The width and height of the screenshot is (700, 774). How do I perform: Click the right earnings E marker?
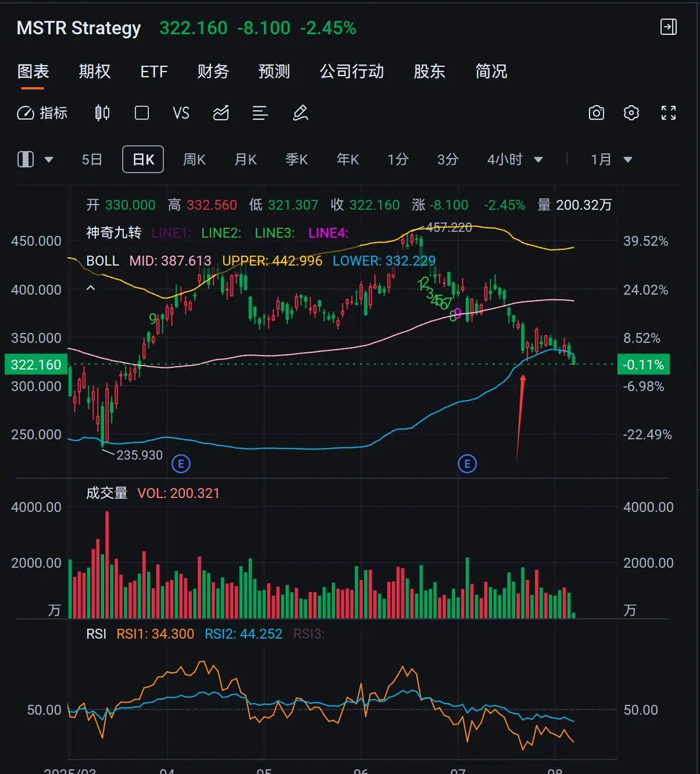point(467,463)
